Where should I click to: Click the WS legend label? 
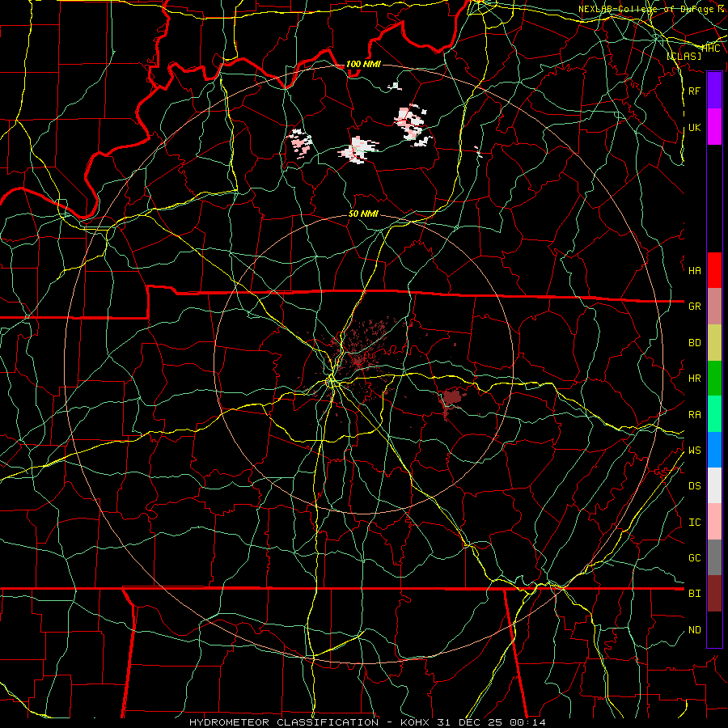point(694,451)
